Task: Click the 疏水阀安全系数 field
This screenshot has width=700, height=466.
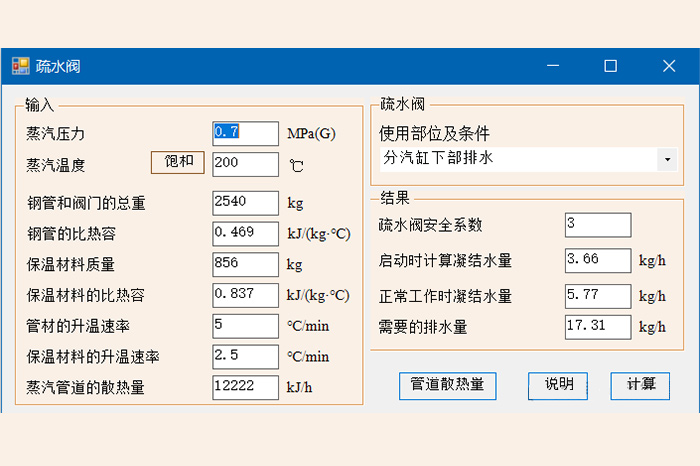Action: pos(597,225)
